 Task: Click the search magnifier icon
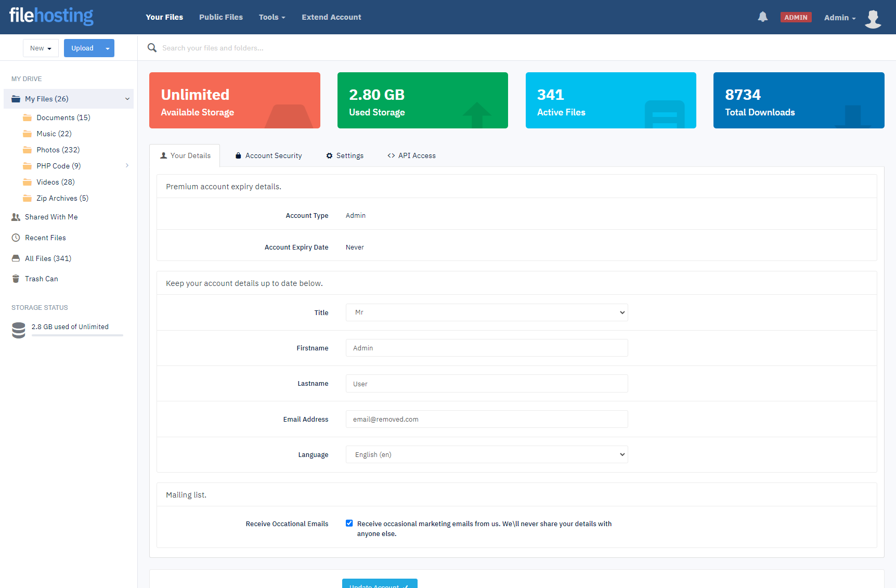click(x=152, y=48)
